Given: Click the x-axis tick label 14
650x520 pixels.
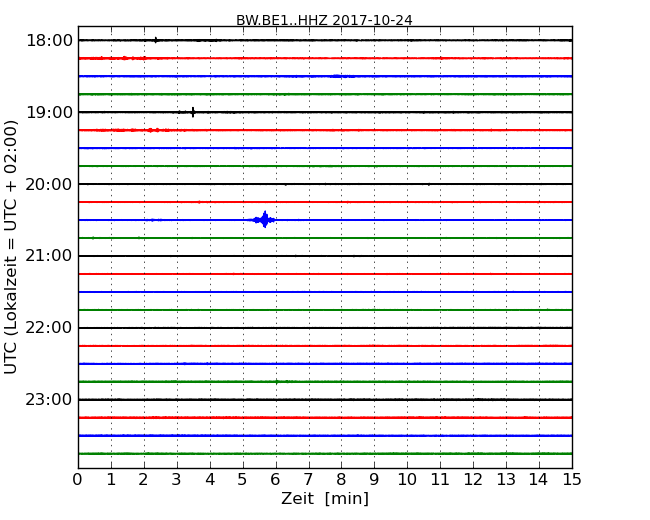Looking at the screenshot, I should [x=539, y=479].
